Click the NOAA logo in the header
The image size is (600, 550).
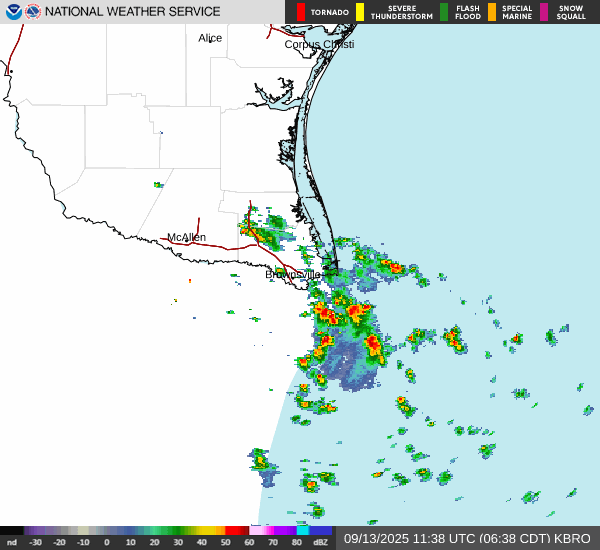(12, 12)
